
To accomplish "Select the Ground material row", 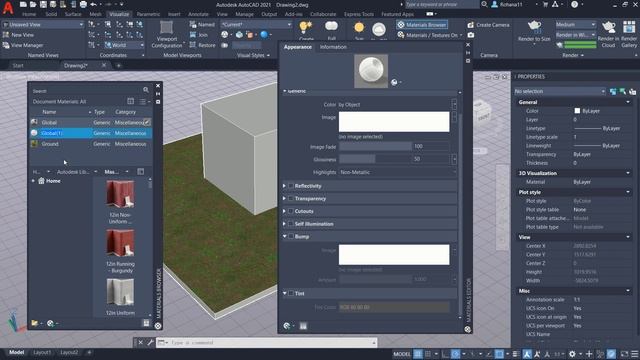I will click(x=91, y=144).
